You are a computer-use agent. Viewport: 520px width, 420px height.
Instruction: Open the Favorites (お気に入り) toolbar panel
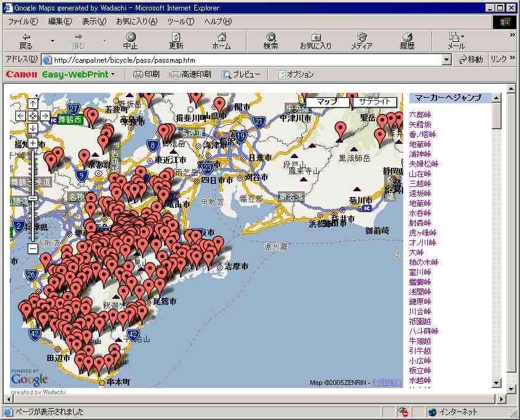[315, 41]
